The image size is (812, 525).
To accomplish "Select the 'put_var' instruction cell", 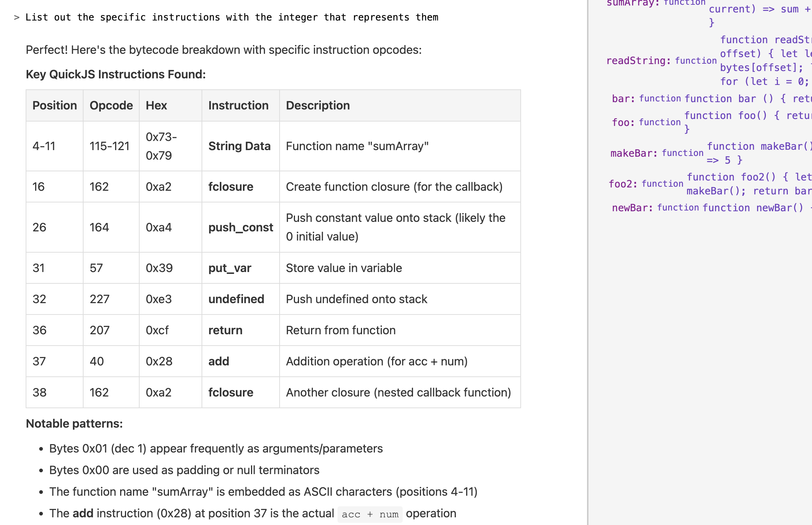I will coord(230,268).
